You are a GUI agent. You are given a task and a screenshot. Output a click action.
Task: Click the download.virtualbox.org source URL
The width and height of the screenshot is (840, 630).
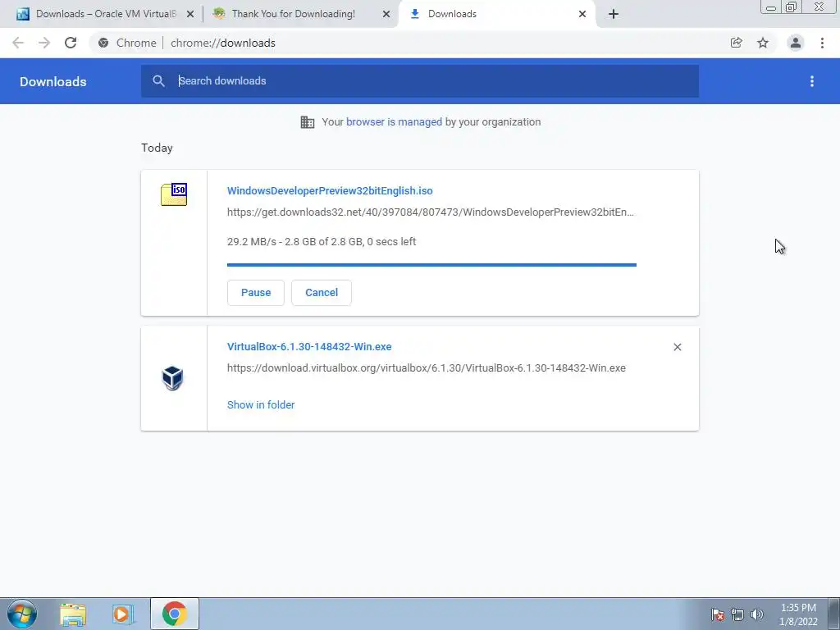(x=427, y=368)
